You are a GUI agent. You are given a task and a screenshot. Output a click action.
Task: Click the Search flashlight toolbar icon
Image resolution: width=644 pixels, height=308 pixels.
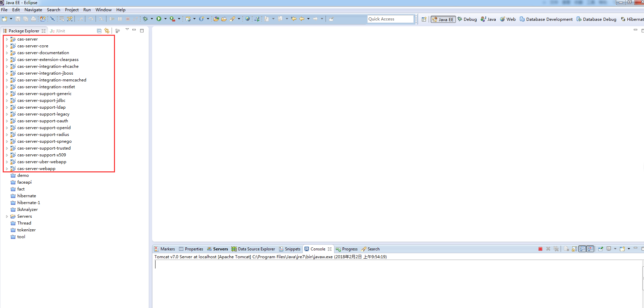232,19
